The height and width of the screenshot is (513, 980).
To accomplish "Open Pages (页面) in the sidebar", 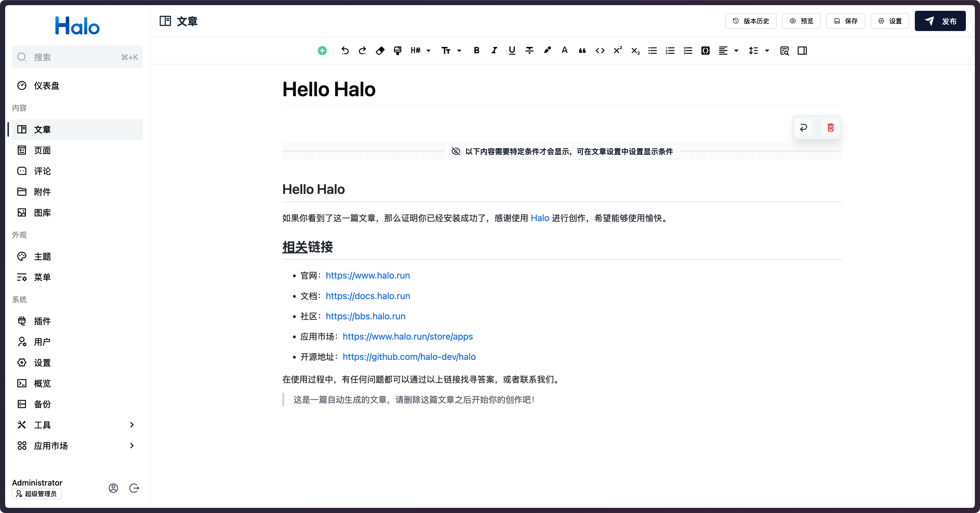I will click(x=77, y=150).
